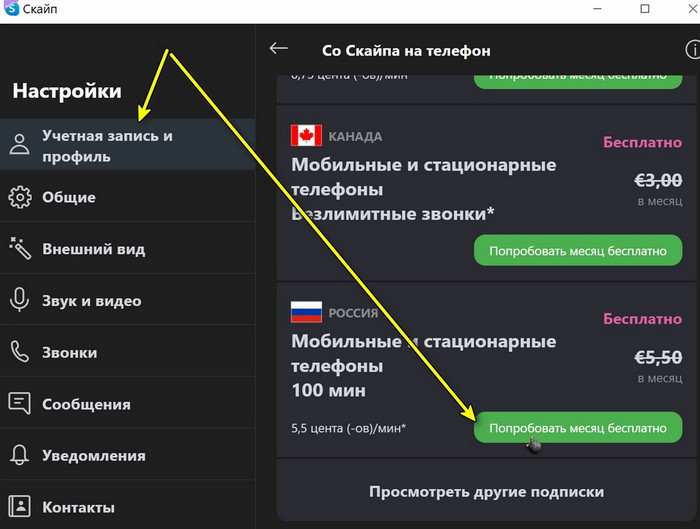Viewport: 700px width, 529px height.
Task: Try free month for Canada plan
Action: (578, 250)
